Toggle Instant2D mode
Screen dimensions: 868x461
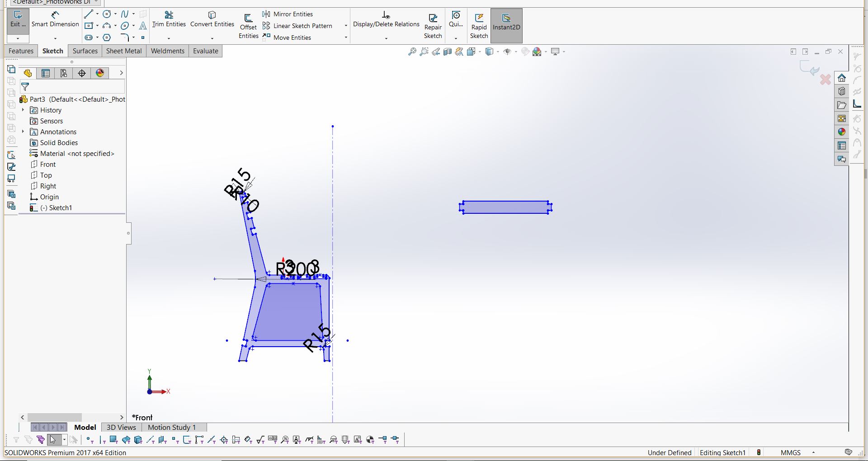506,26
